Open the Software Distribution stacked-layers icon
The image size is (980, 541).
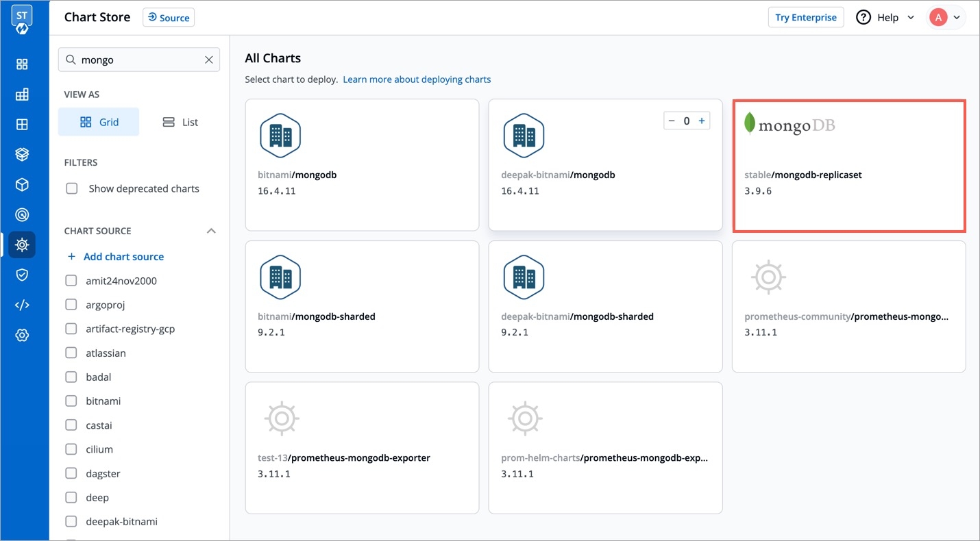22,155
